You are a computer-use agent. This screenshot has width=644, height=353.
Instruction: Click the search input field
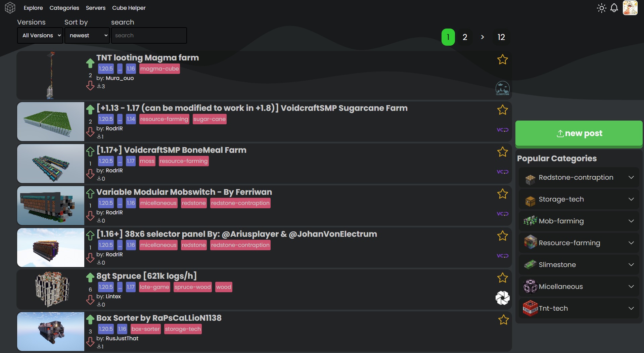click(x=149, y=36)
